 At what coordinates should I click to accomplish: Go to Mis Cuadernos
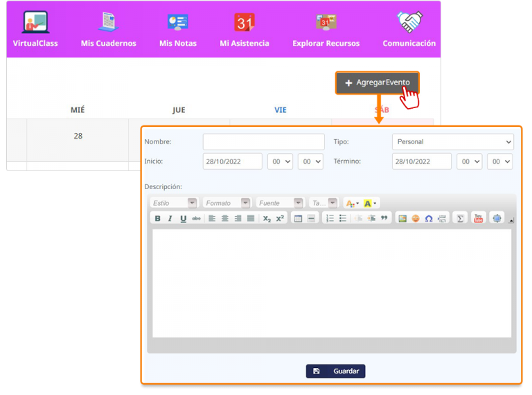[109, 30]
